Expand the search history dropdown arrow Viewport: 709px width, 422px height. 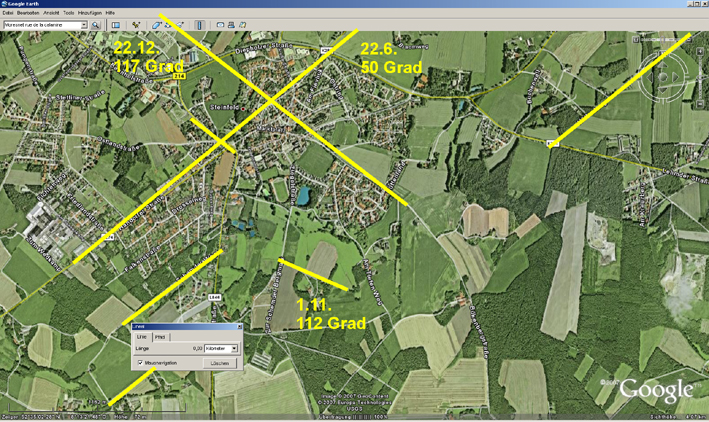coord(84,25)
